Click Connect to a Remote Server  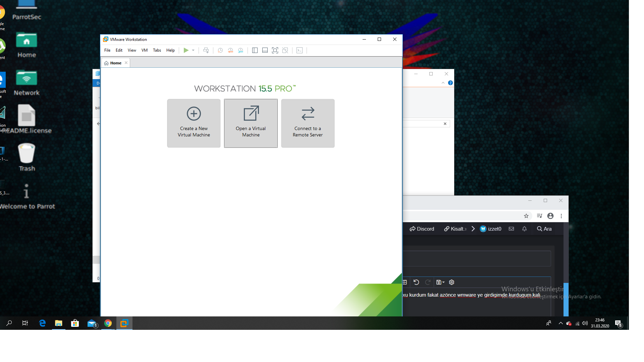(308, 123)
